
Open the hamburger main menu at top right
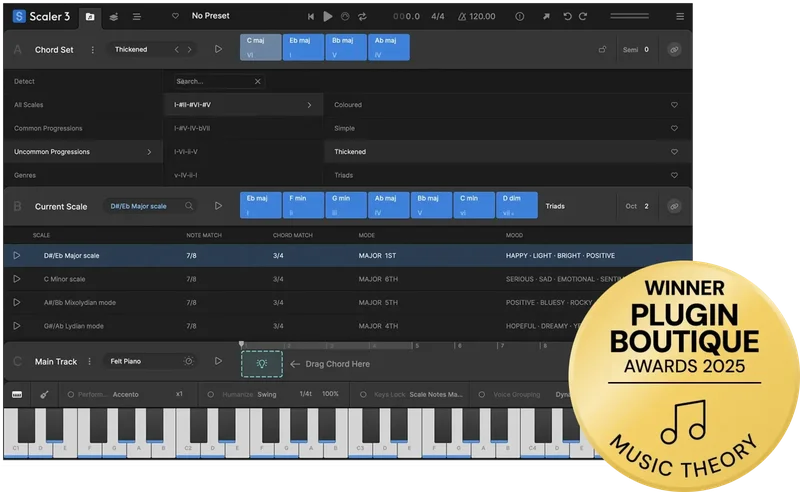[680, 16]
